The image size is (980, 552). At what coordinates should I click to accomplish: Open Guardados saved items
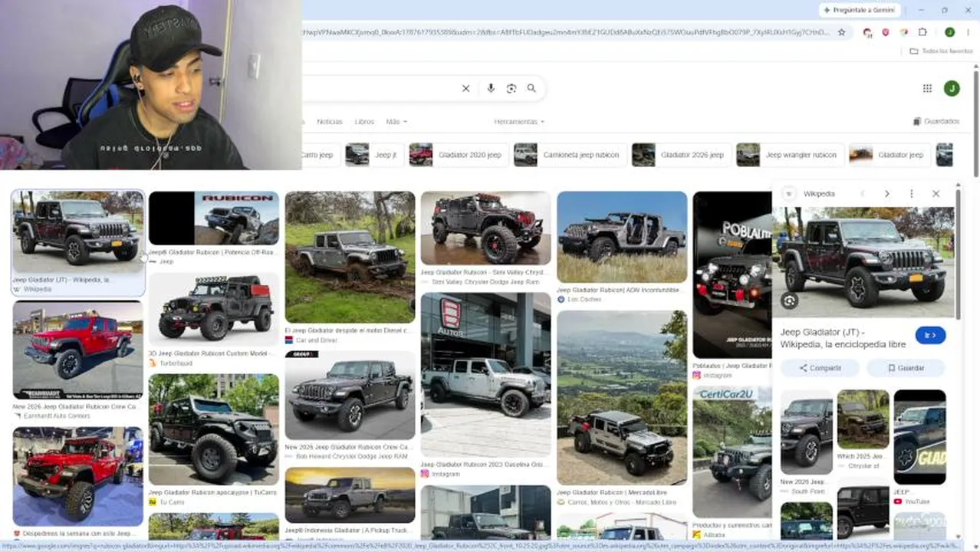pos(936,121)
